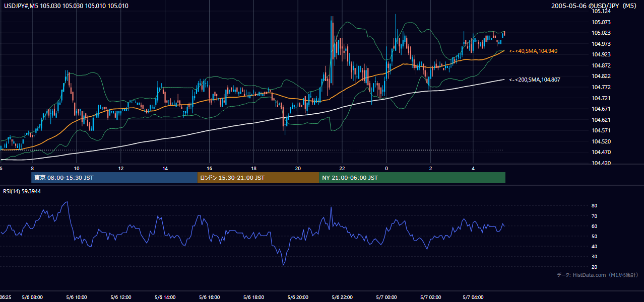Viewport: 644px width, 302px height.
Task: Click the RSI level 70 label
Action: coord(595,216)
